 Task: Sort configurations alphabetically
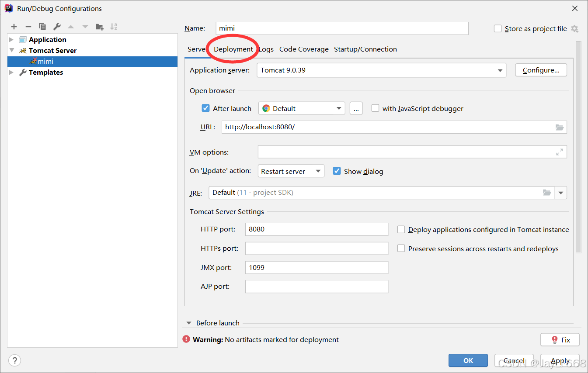(x=114, y=27)
